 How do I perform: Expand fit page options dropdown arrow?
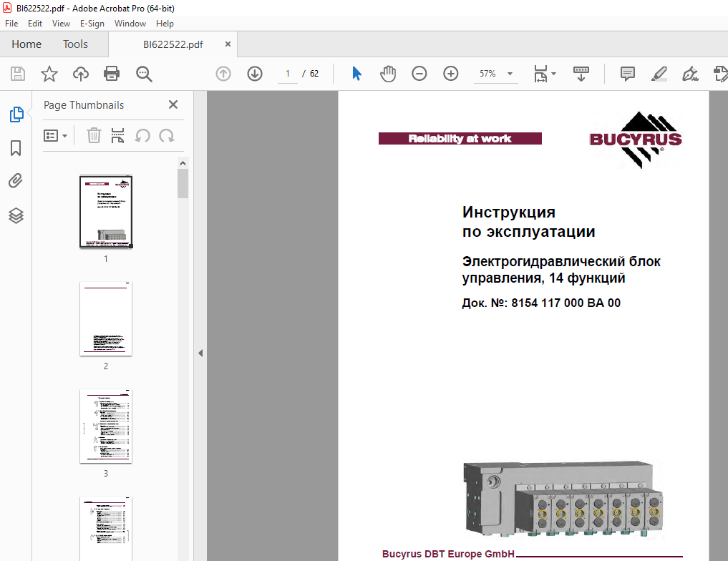[x=553, y=74]
